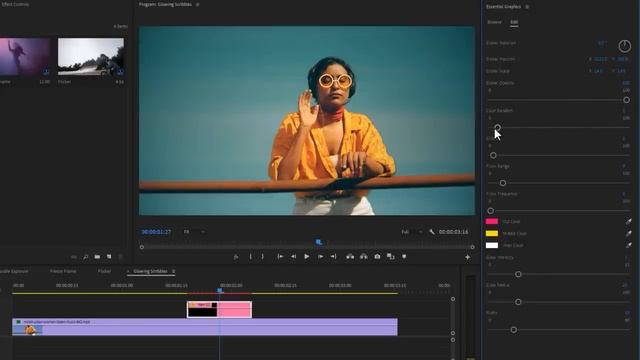Image resolution: width=640 pixels, height=360 pixels.
Task: Open the Full playback resolution dropdown
Action: coord(412,232)
